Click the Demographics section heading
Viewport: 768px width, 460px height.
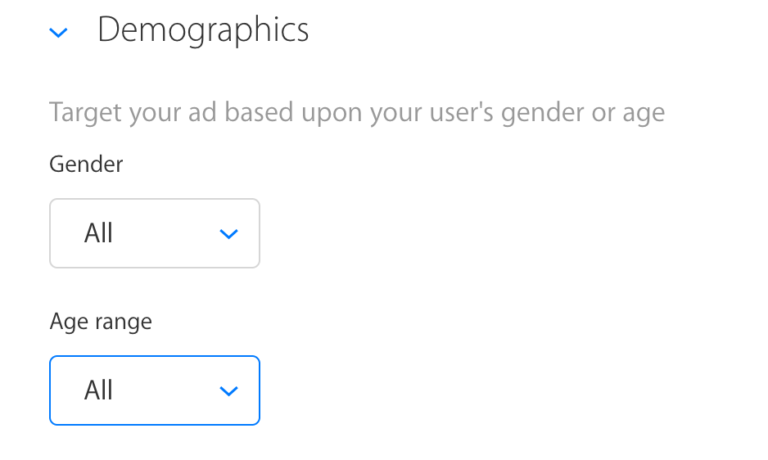click(x=202, y=30)
